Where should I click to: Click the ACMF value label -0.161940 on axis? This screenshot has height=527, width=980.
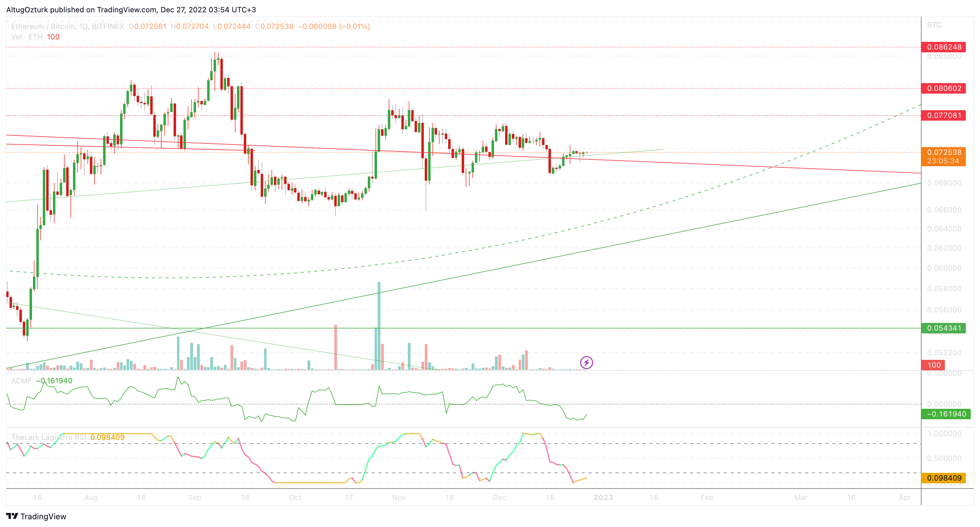point(946,414)
